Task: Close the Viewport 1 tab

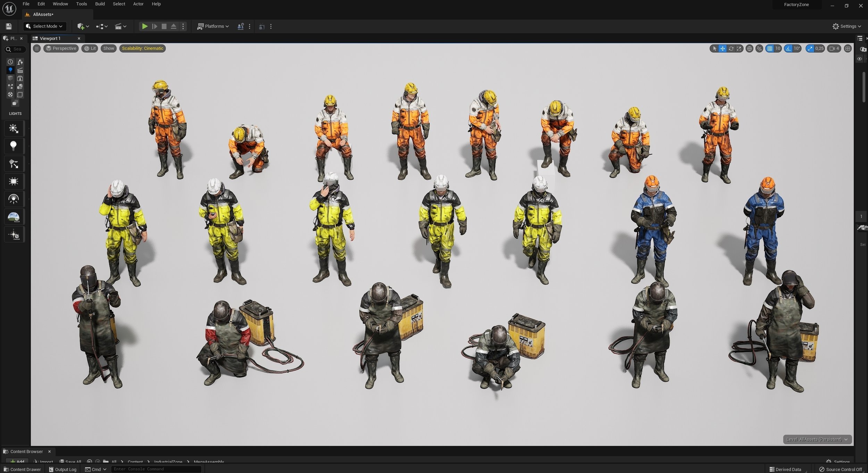Action: point(79,39)
